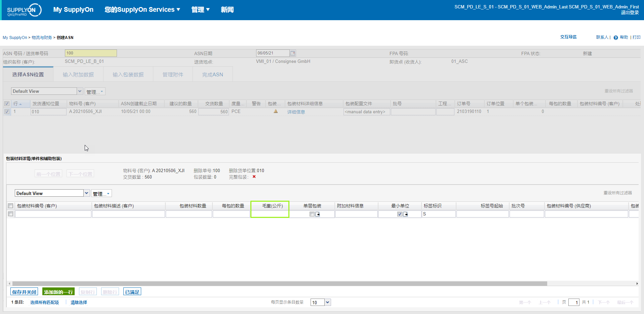The image size is (644, 314).
Task: Click 包装材料编号 (客户) input cell
Action: tap(53, 214)
